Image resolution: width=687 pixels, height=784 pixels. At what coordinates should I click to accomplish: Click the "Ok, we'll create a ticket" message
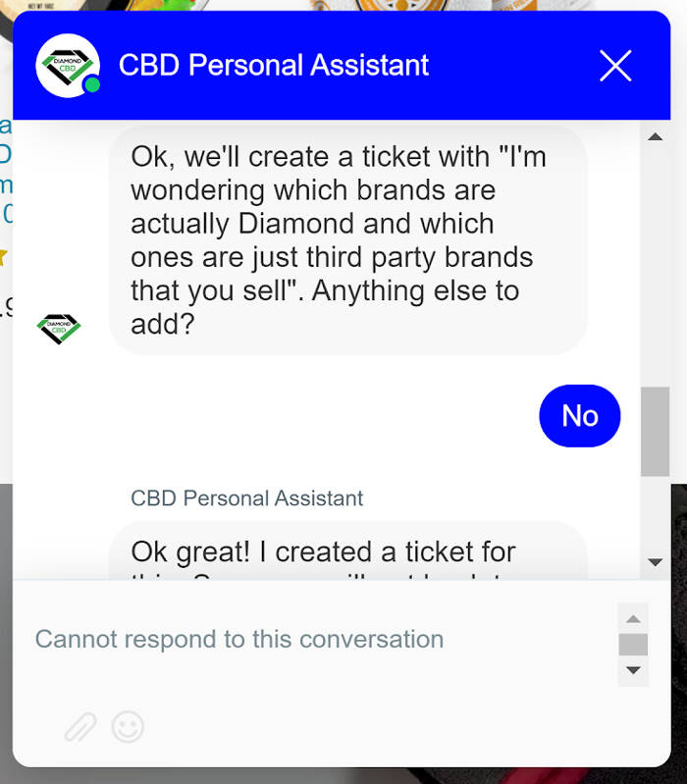[x=347, y=239]
